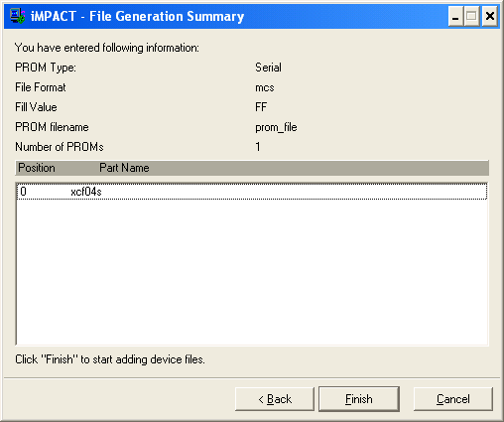Select the xcf04s row in the list
Screen dimensions: 504x422
coord(252,192)
